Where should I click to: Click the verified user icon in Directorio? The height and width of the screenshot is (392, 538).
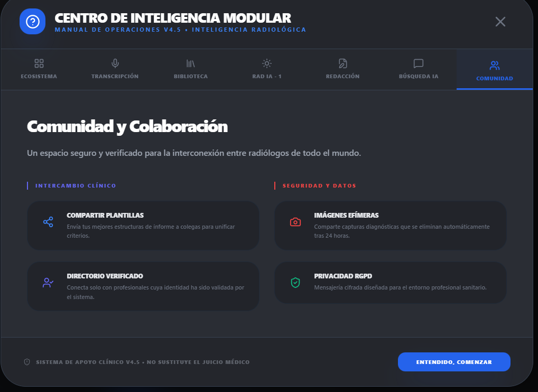pos(48,283)
